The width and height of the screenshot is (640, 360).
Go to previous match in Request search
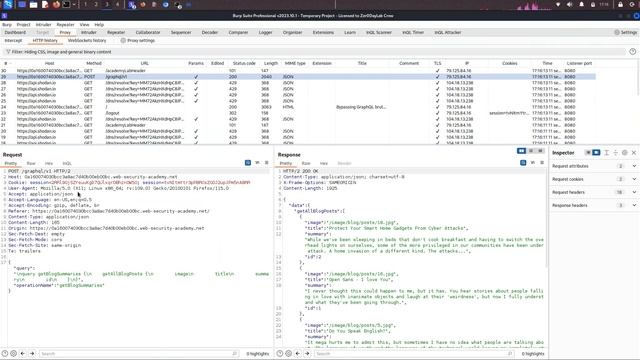pyautogui.click(x=23, y=353)
